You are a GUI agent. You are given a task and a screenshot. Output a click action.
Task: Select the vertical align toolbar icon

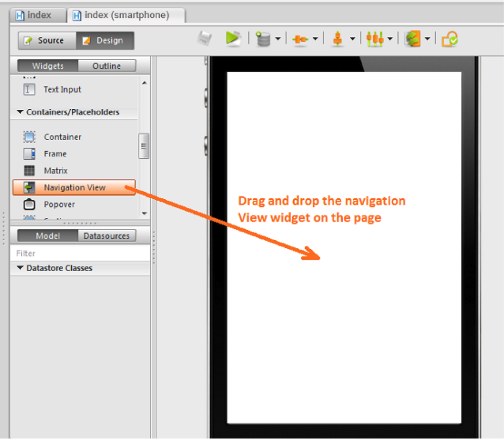pos(339,38)
